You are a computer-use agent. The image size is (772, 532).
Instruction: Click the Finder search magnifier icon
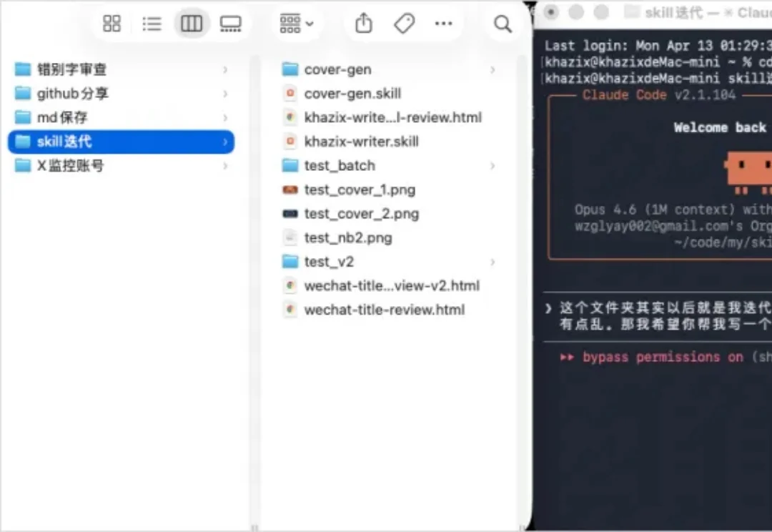503,24
